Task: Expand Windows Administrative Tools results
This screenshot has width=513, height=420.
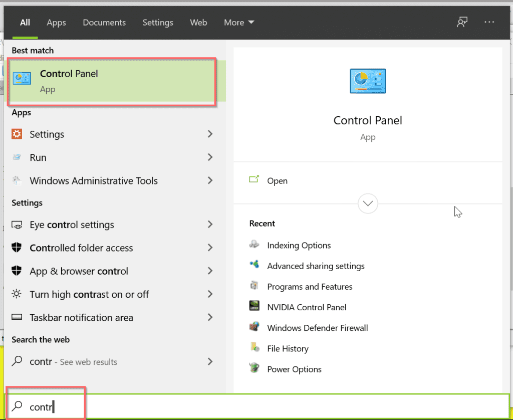Action: click(210, 180)
